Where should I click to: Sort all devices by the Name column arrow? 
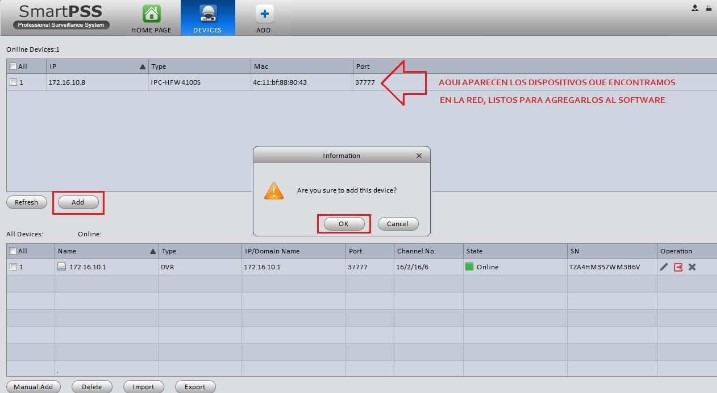[x=153, y=251]
